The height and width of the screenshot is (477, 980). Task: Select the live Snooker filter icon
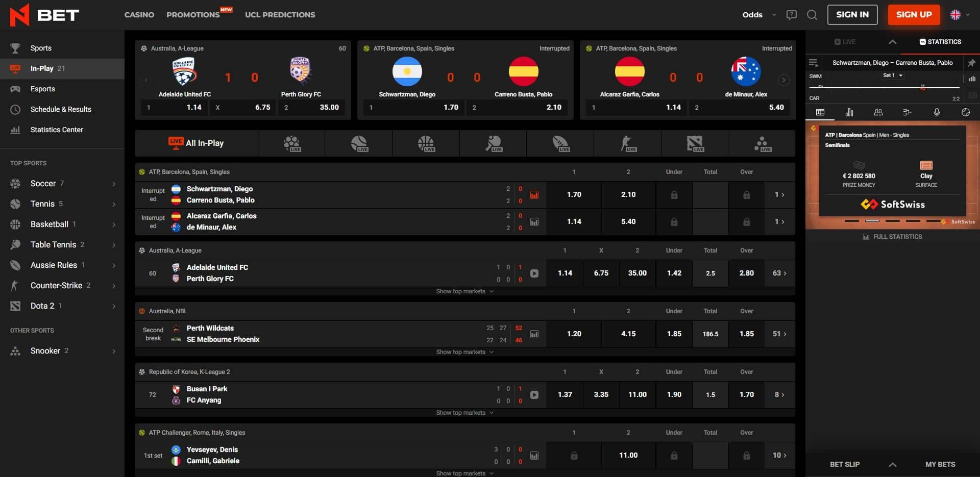coord(763,143)
